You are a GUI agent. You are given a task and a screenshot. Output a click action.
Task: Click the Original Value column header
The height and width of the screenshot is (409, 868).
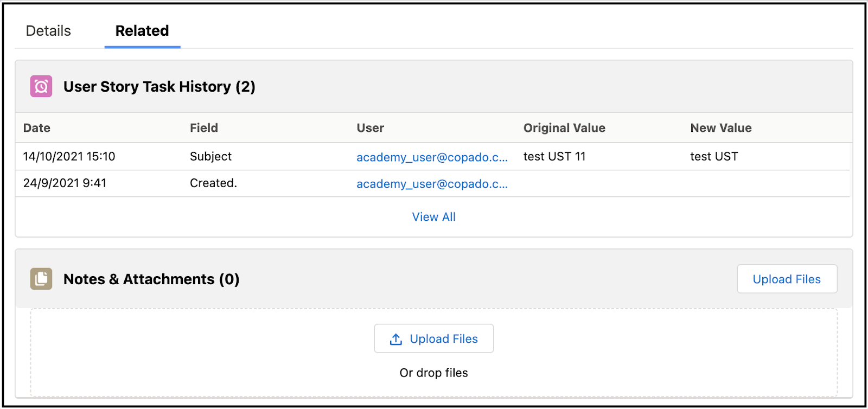(x=564, y=128)
